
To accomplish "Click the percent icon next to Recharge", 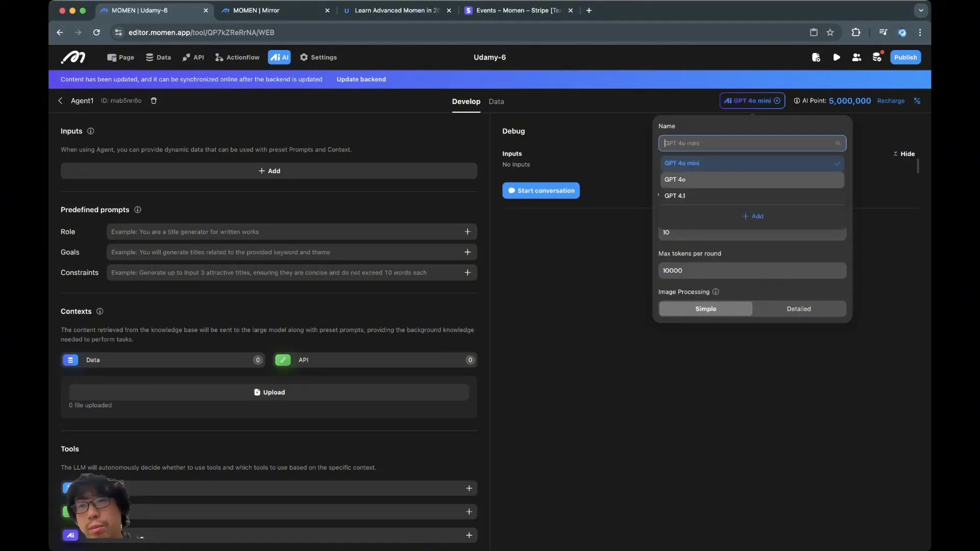I will [917, 101].
